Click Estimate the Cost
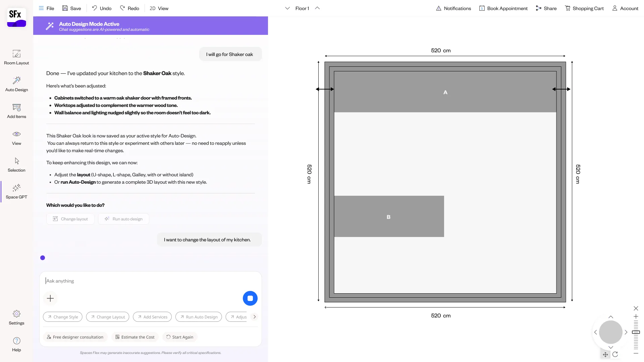 [x=135, y=337]
